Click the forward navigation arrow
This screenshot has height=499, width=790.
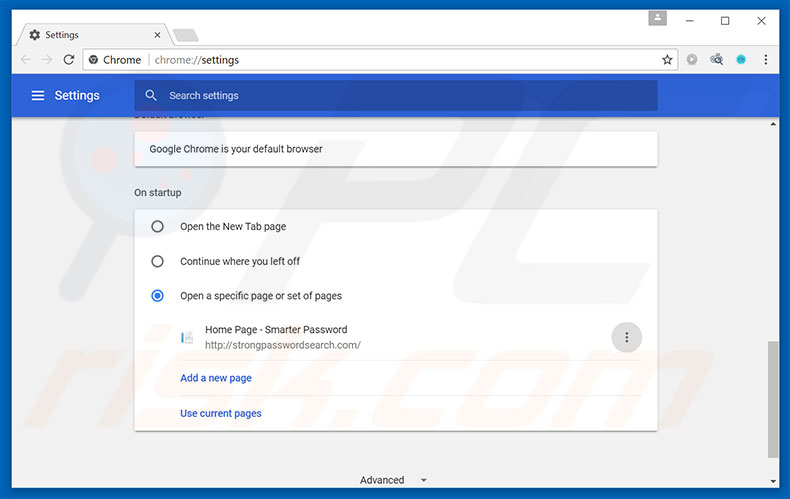click(x=47, y=59)
